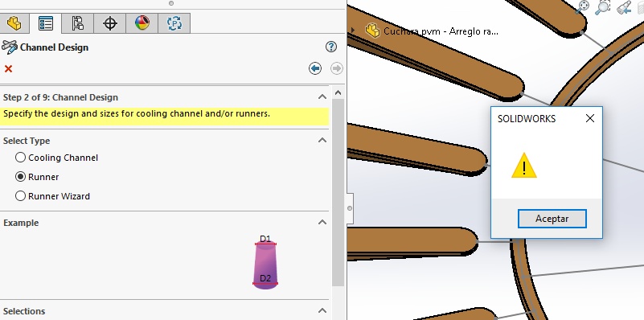
Task: Click the property panel scrollbar thumb
Action: [338, 192]
